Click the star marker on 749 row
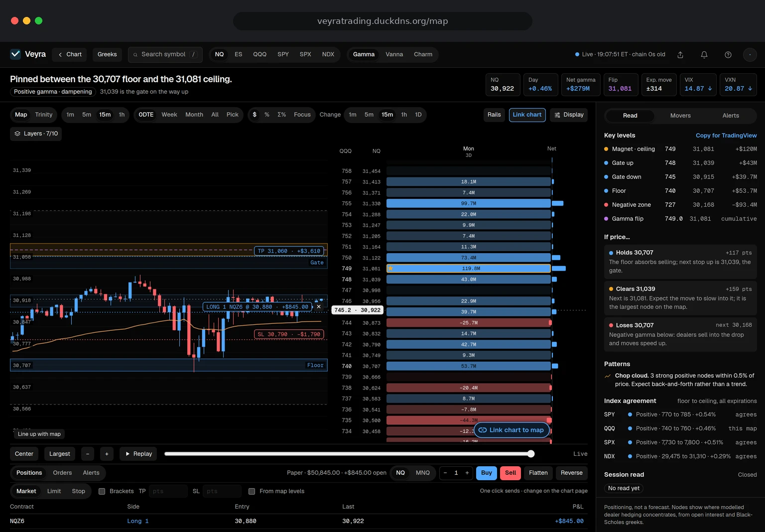 click(x=390, y=268)
